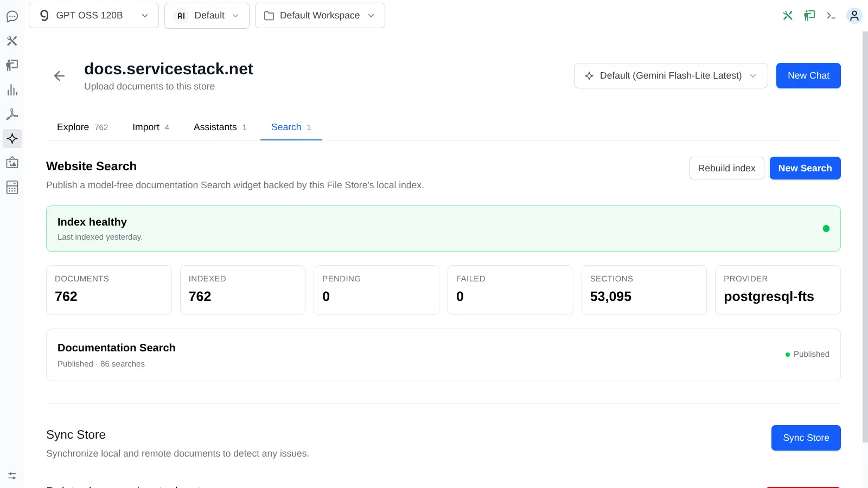Open the Documentation Search entry
This screenshot has width=868, height=488.
[x=443, y=355]
